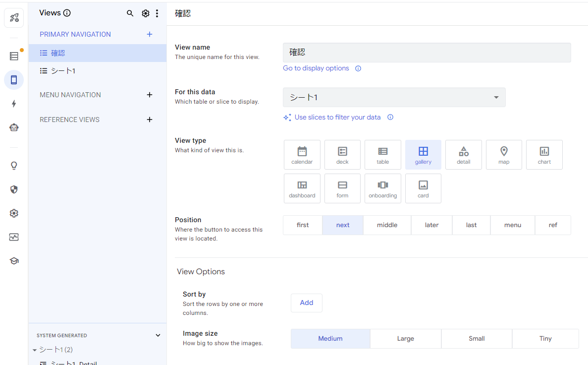Search views using the magnifier icon
The width and height of the screenshot is (588, 365).
[130, 13]
